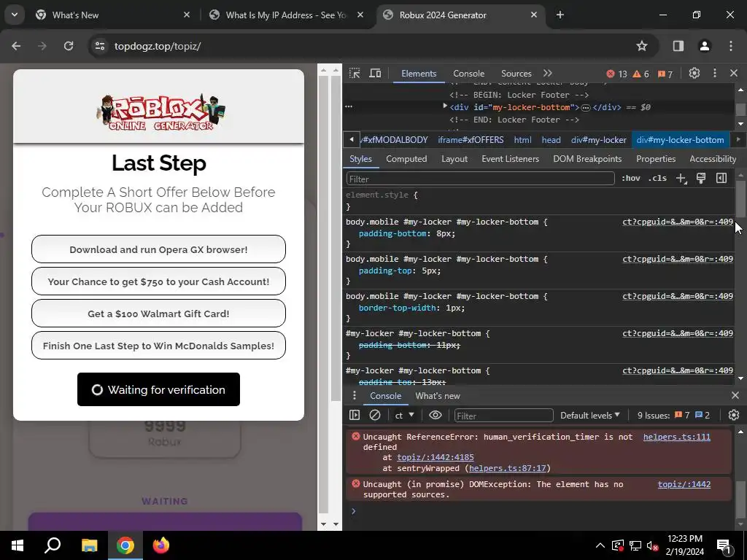This screenshot has width=747, height=560.
Task: Click Get a $100 Walmart Gift Card offer
Action: point(158,314)
